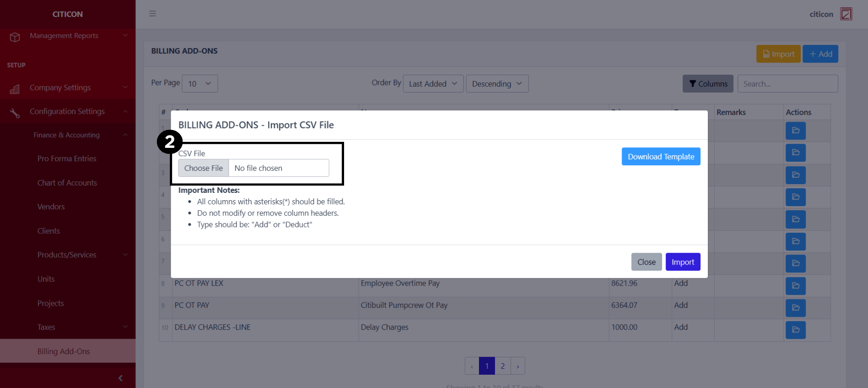Click Choose File to select CSV
The height and width of the screenshot is (388, 868).
(203, 168)
